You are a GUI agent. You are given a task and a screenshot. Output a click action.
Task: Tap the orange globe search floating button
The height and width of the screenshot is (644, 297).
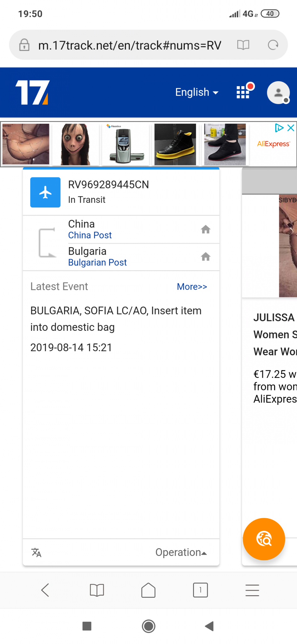click(264, 539)
